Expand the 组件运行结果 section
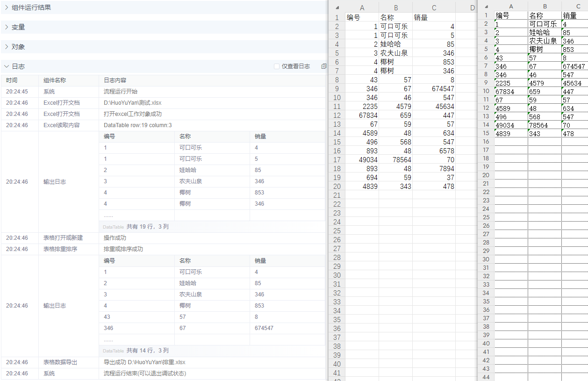 (x=31, y=7)
